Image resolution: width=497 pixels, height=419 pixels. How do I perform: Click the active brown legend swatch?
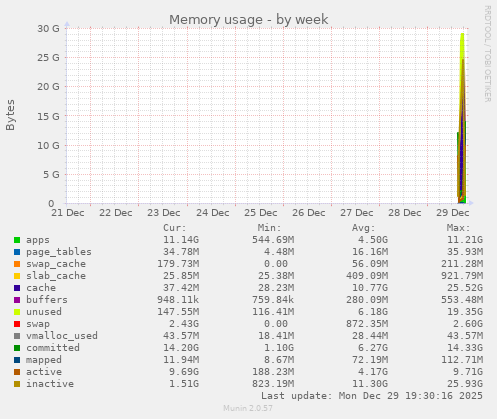(17, 372)
